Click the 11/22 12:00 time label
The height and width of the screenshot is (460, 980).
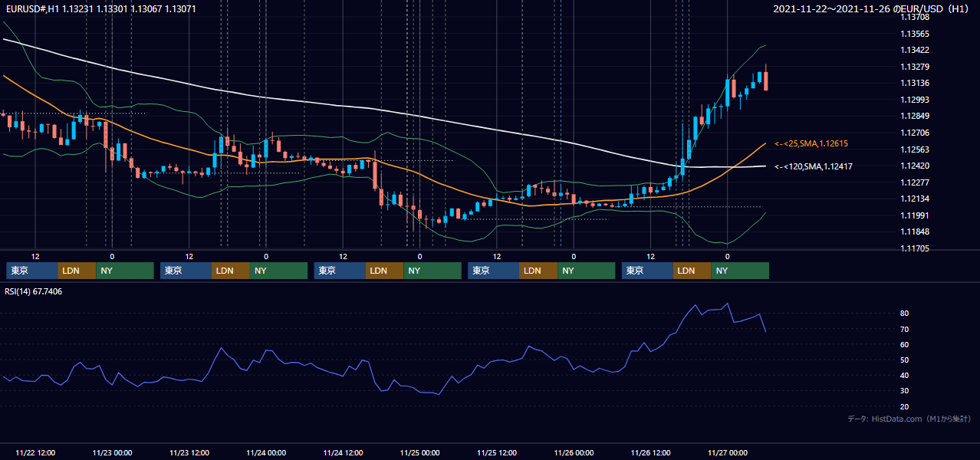[x=35, y=452]
